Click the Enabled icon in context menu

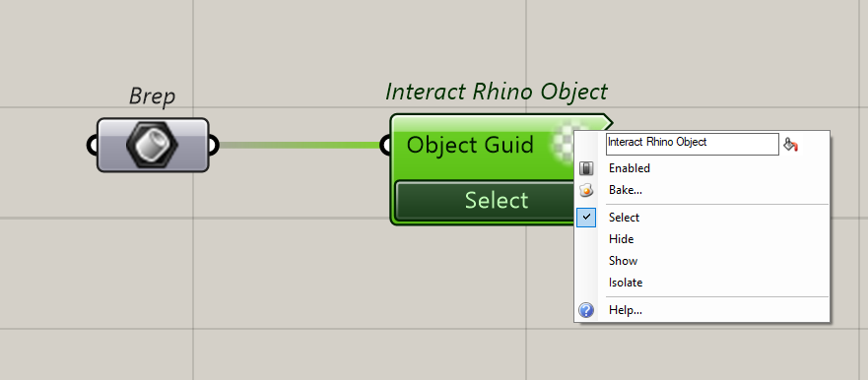pyautogui.click(x=586, y=168)
